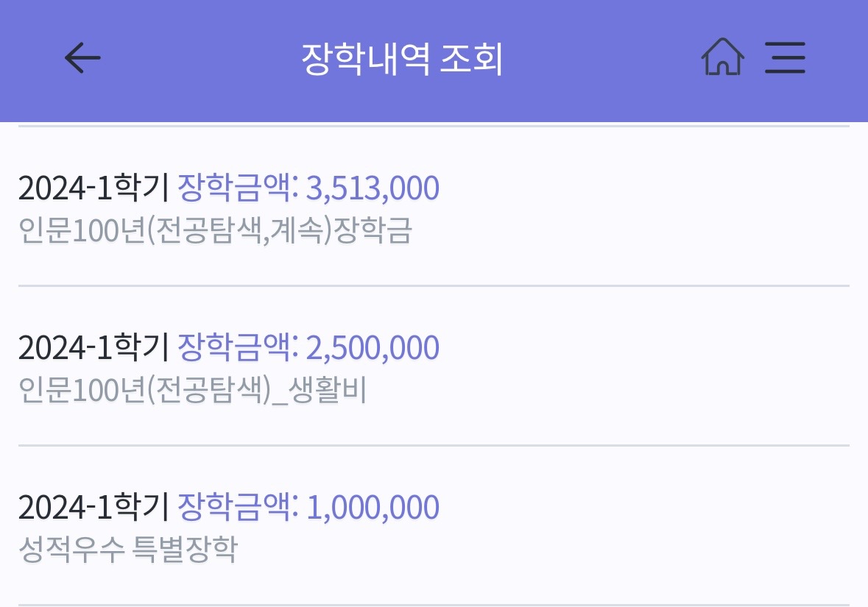Viewport: 868px width, 607px height.
Task: Open 인문100년(전공탐색)_생활비 description
Action: point(192,391)
